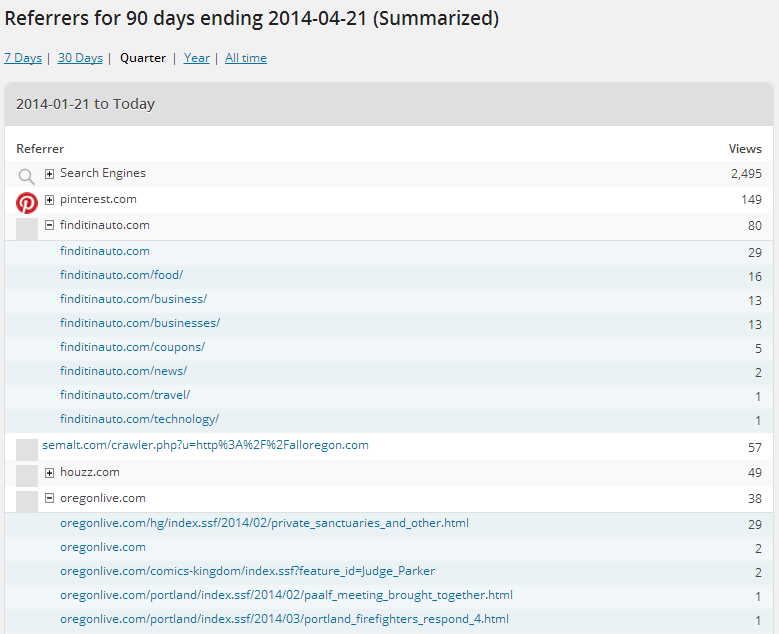
Task: Open the finditinauto.com/news/ link
Action: [124, 371]
